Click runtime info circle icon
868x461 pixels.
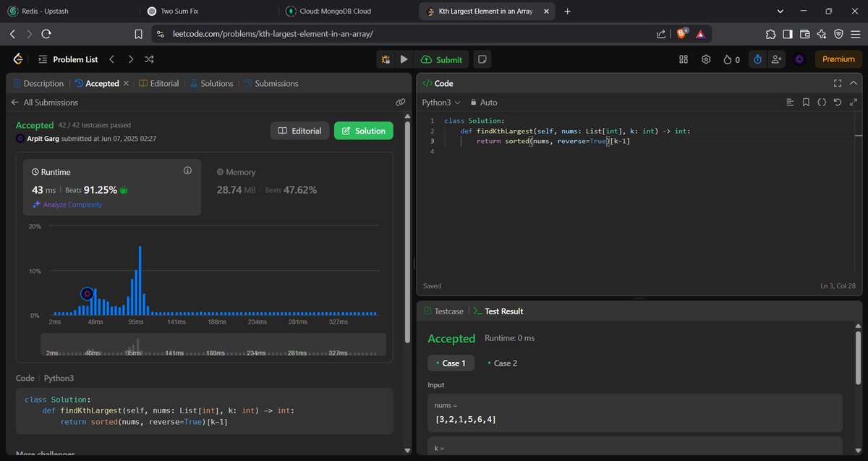(x=187, y=171)
